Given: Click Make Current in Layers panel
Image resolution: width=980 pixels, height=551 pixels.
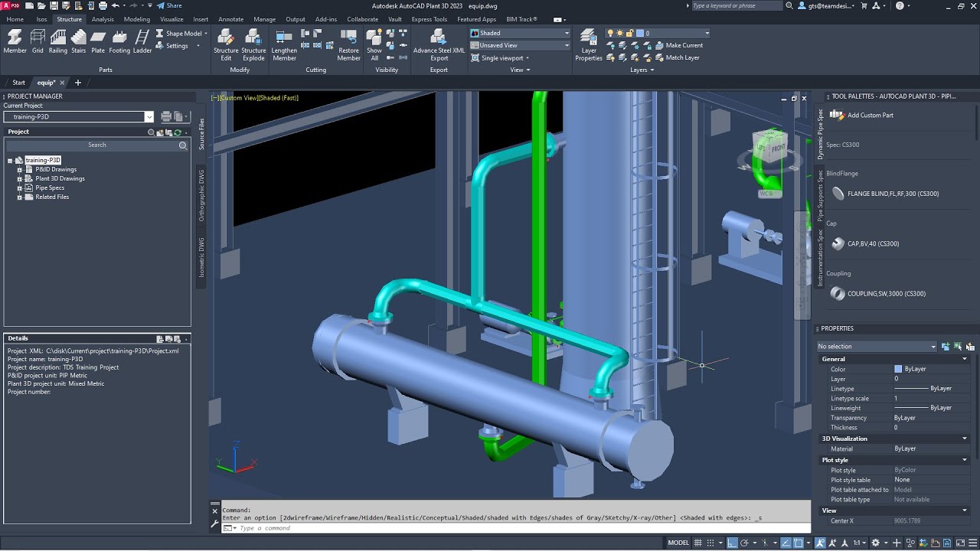Looking at the screenshot, I should (678, 45).
